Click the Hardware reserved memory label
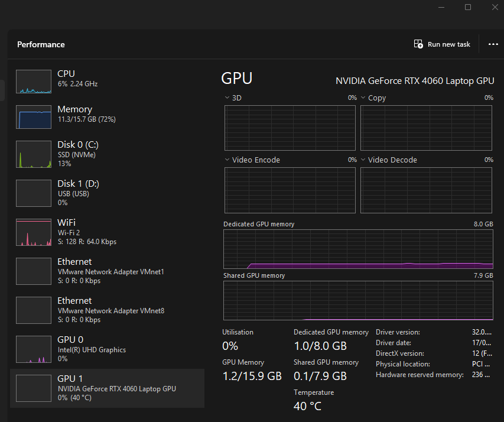504x422 pixels. click(x=420, y=375)
